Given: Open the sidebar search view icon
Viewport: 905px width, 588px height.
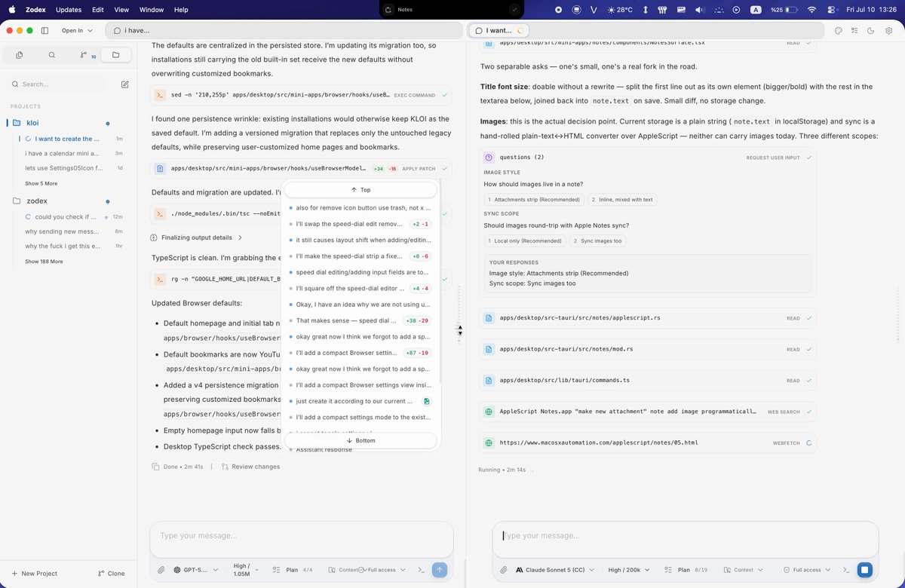Looking at the screenshot, I should click(x=51, y=55).
